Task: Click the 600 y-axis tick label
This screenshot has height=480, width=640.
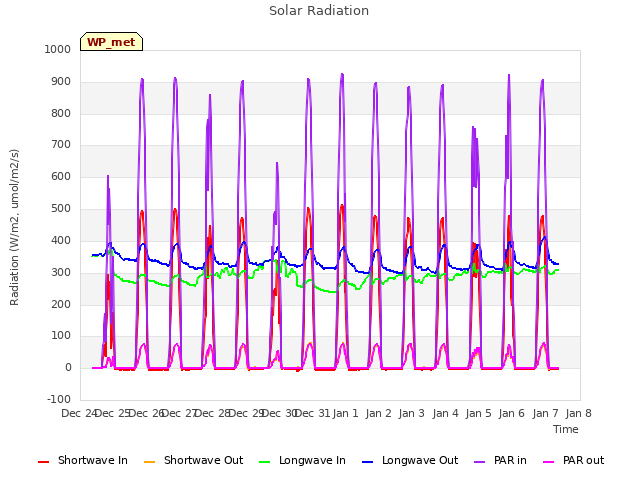Action: 61,176
